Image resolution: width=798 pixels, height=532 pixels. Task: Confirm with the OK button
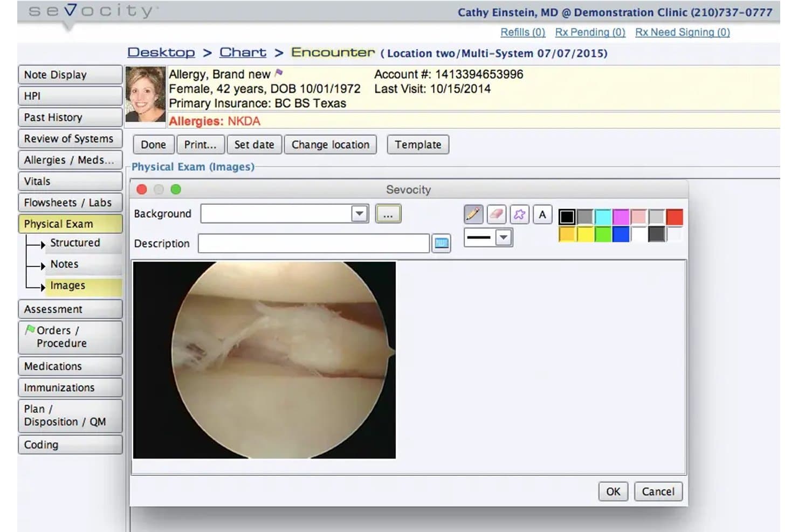[613, 492]
